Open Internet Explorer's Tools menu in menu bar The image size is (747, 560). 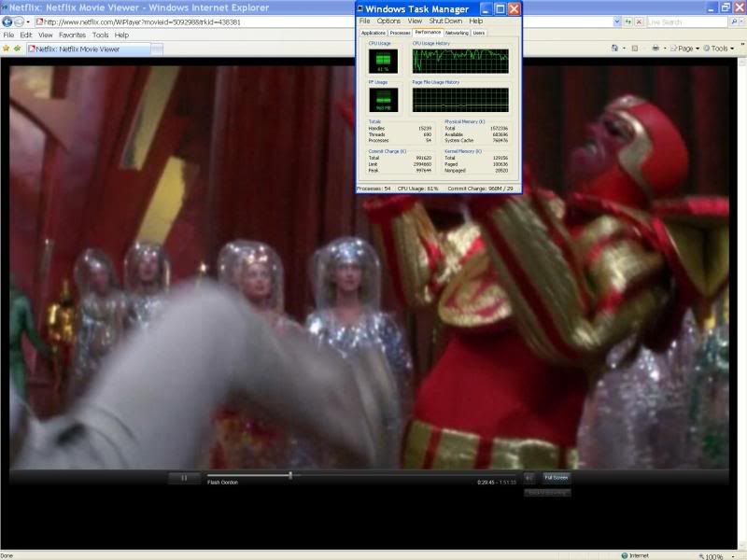[x=100, y=35]
